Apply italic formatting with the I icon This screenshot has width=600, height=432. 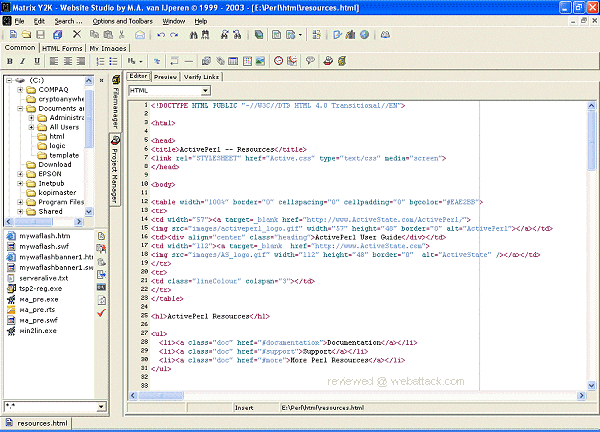(23, 61)
